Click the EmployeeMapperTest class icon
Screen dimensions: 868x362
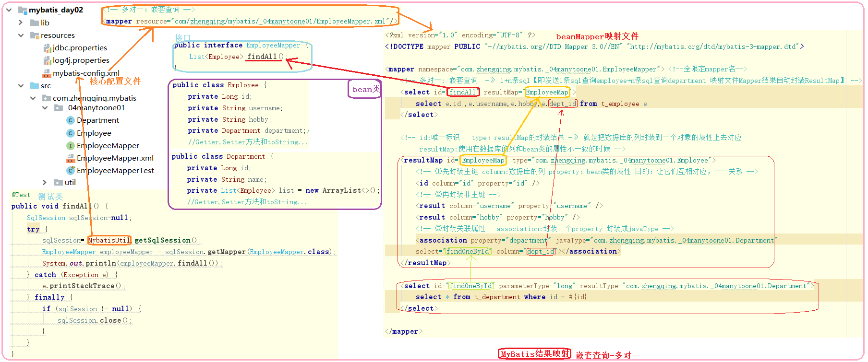[71, 170]
